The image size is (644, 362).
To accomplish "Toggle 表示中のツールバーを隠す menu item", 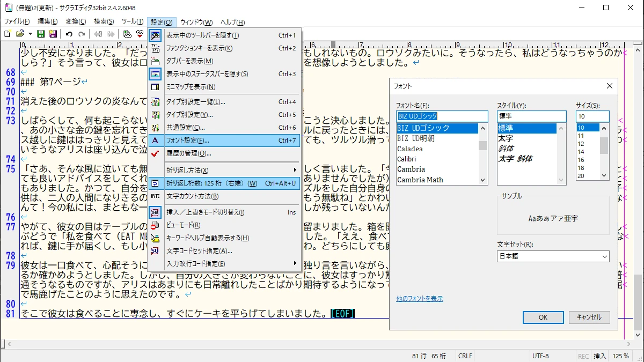I will (x=202, y=35).
